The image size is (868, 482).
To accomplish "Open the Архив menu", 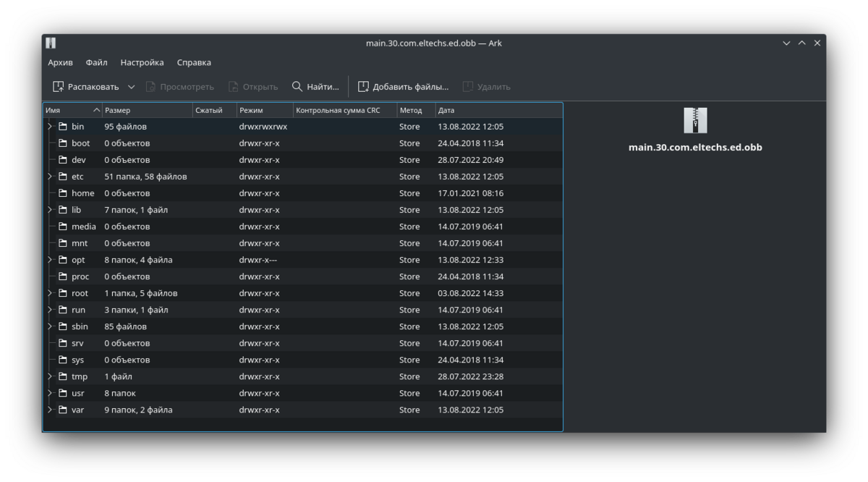I will [60, 63].
